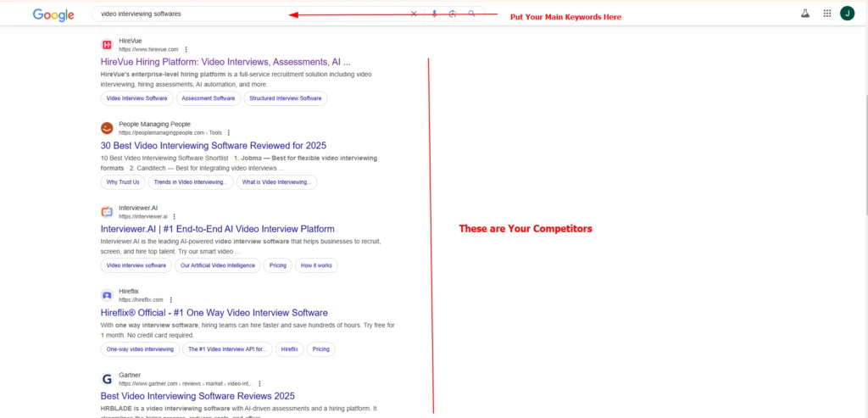Open the HireVue Hiring Platform result
Image resolution: width=868 pixels, height=418 pixels.
coord(225,62)
